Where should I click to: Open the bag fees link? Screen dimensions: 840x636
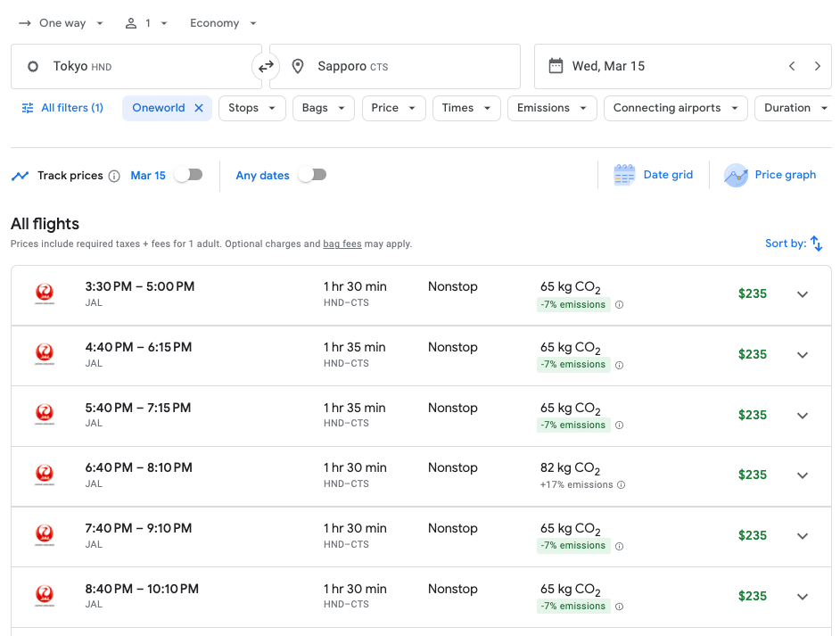(342, 244)
